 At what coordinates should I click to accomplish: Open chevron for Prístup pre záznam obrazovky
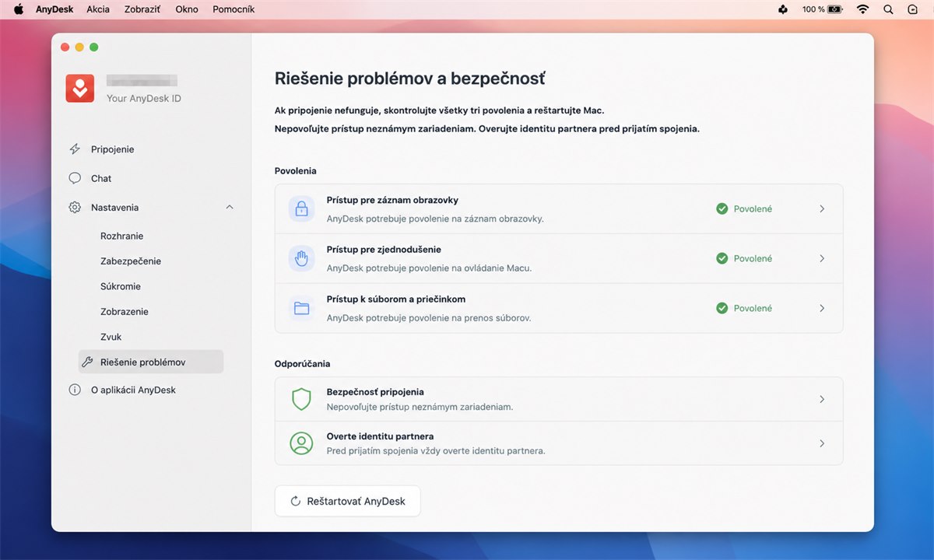click(x=822, y=208)
